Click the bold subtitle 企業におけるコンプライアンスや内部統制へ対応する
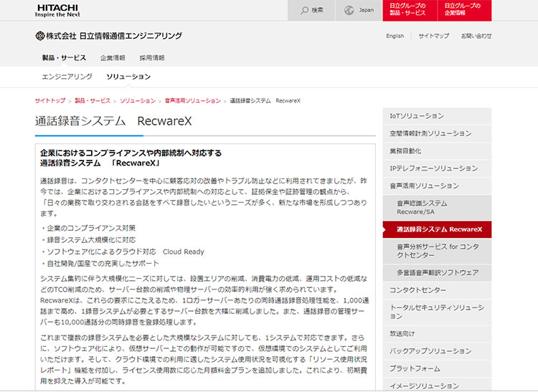The height and width of the screenshot is (392, 538). (131, 153)
